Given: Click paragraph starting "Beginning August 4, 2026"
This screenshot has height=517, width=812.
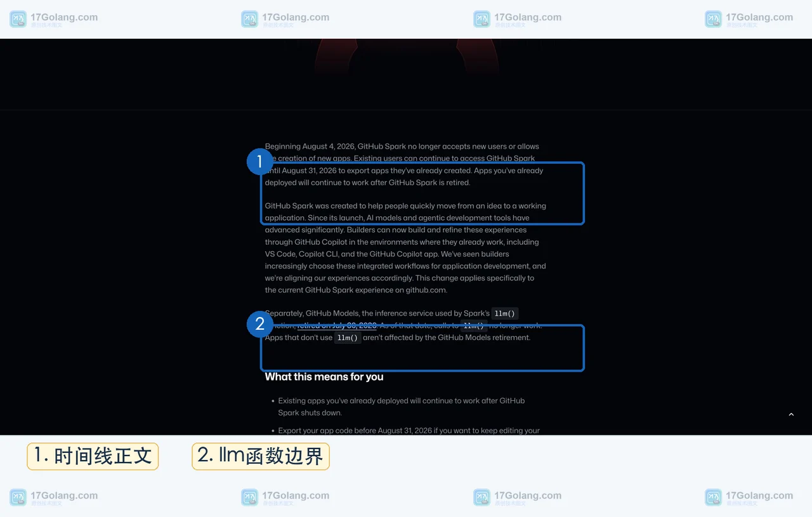Looking at the screenshot, I should [x=405, y=164].
